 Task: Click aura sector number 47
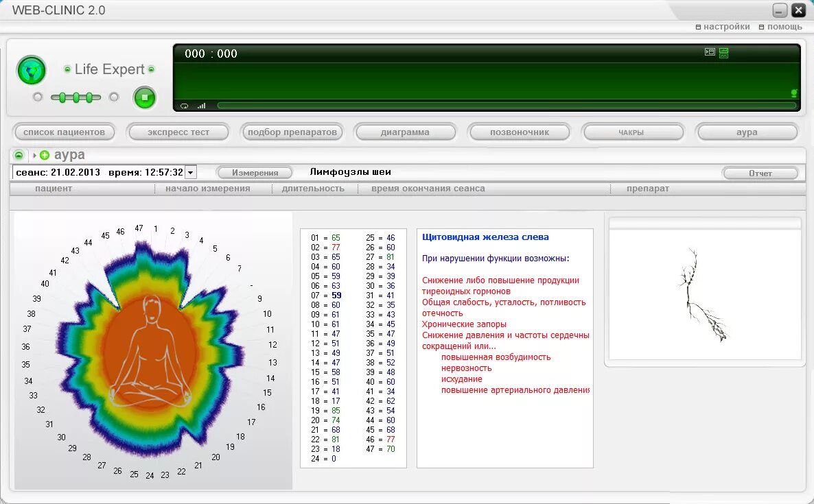139,228
